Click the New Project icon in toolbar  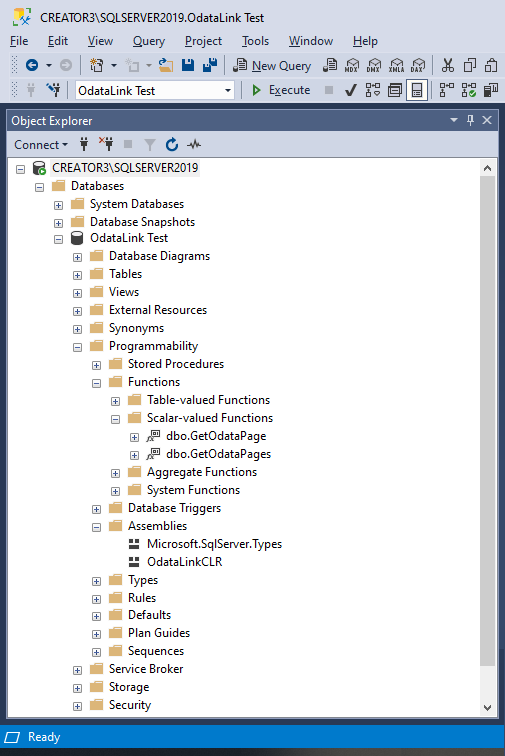[x=97, y=65]
